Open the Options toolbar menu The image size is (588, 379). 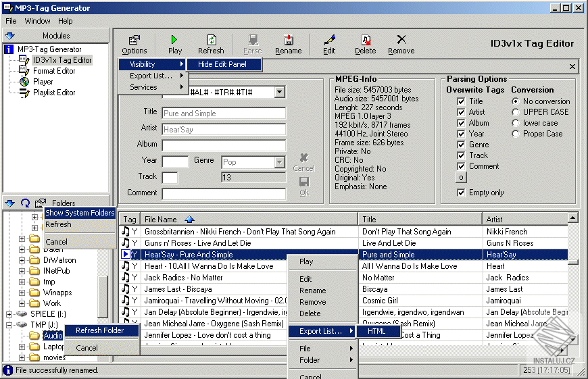coord(134,44)
